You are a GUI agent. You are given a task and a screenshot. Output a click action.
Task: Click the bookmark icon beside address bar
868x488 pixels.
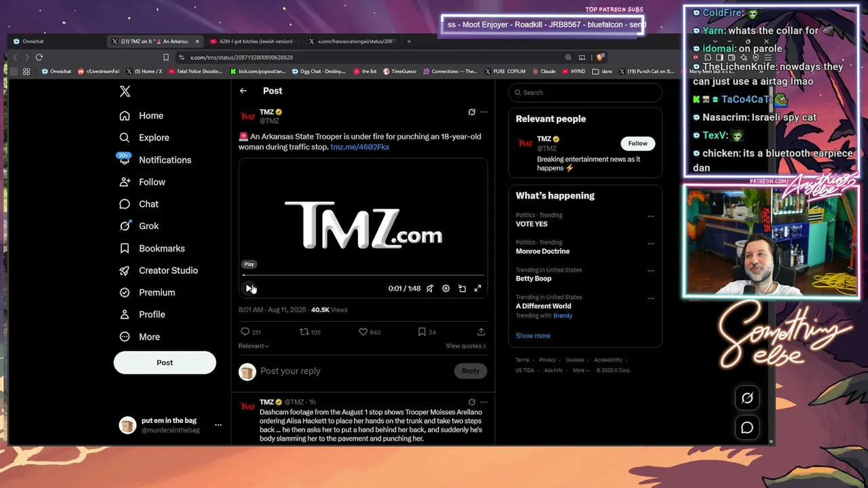pyautogui.click(x=166, y=58)
